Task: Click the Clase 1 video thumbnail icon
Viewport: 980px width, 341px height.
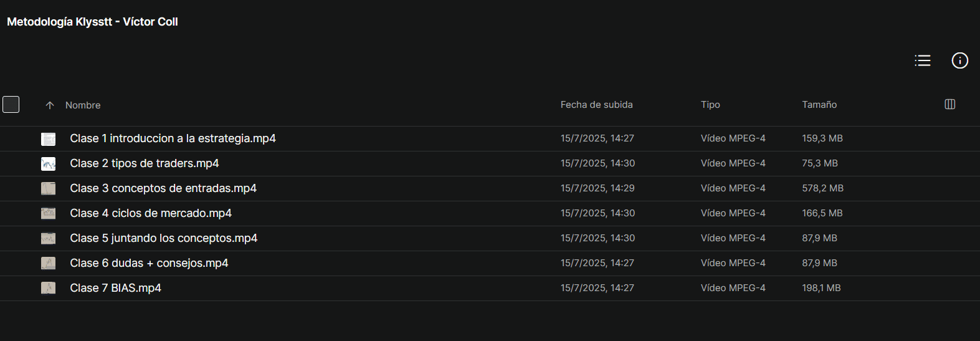Action: tap(49, 139)
